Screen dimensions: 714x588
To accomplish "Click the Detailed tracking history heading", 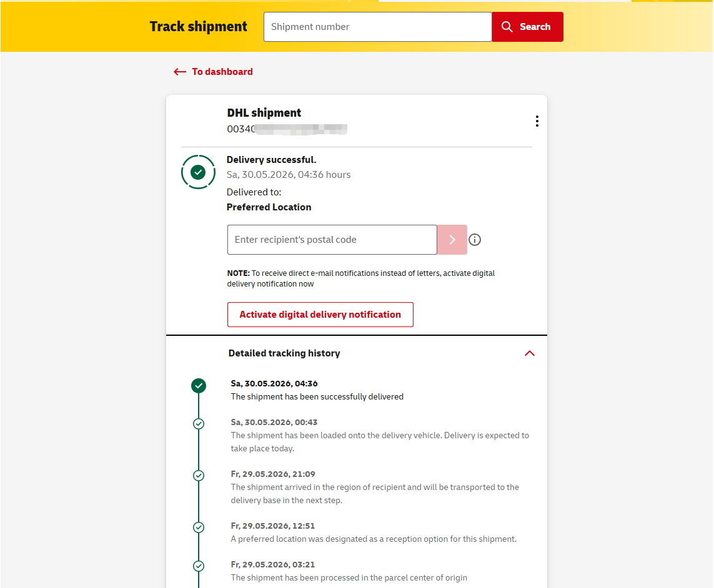I will [284, 353].
